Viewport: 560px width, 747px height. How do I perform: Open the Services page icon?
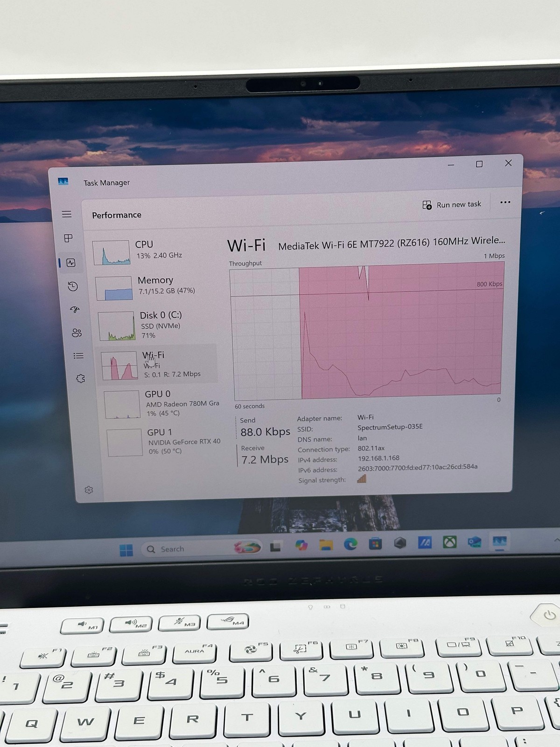[80, 379]
